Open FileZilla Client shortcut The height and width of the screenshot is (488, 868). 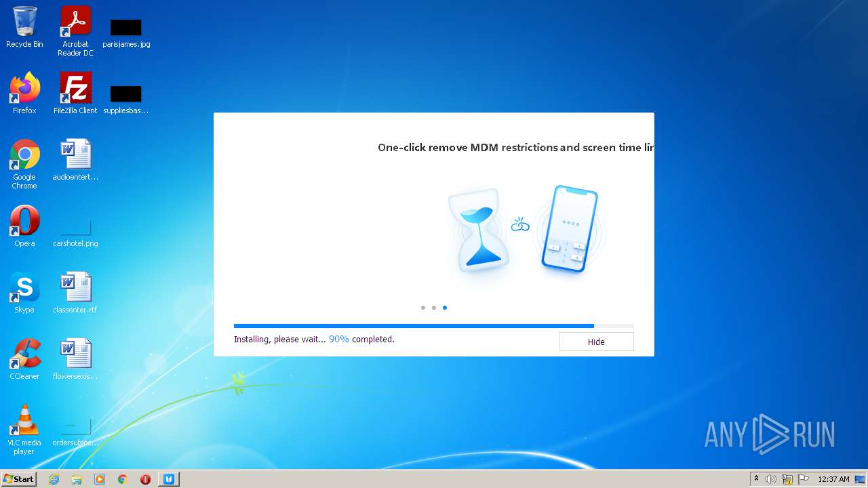(75, 94)
